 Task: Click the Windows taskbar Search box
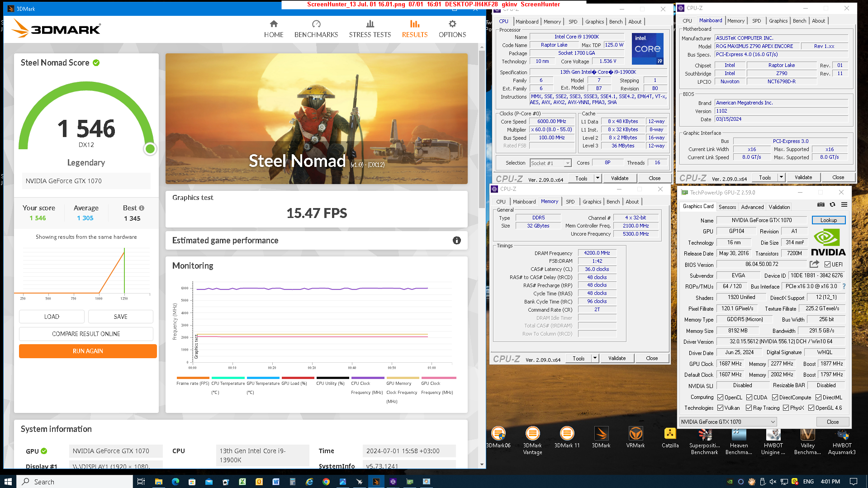pos(75,482)
